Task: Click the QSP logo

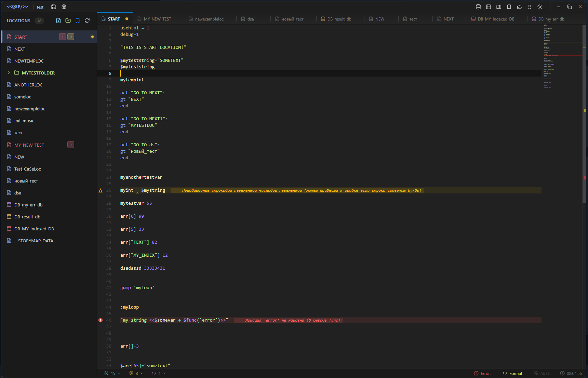Action: coord(17,6)
